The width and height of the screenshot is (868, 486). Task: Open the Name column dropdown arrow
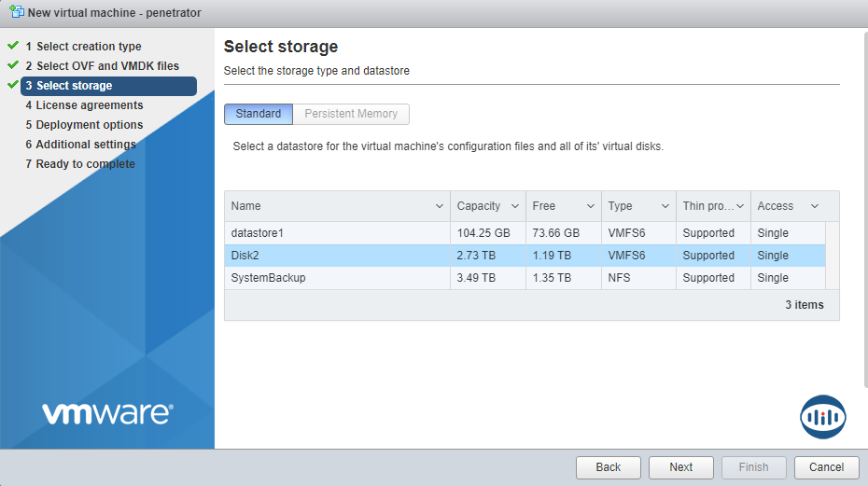tap(440, 206)
